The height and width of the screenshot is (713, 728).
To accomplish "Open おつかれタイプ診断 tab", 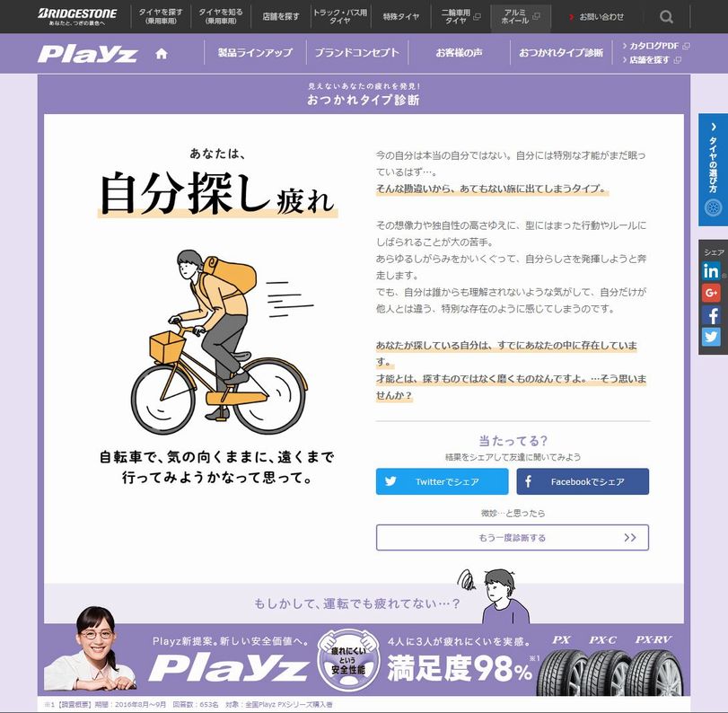I will (x=561, y=52).
